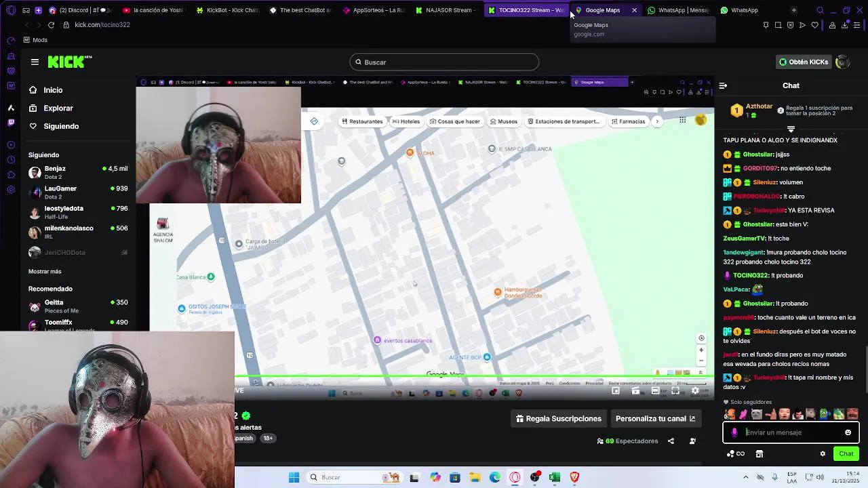
Task: Open Benjaz's channel in the following list
Action: 78,173
